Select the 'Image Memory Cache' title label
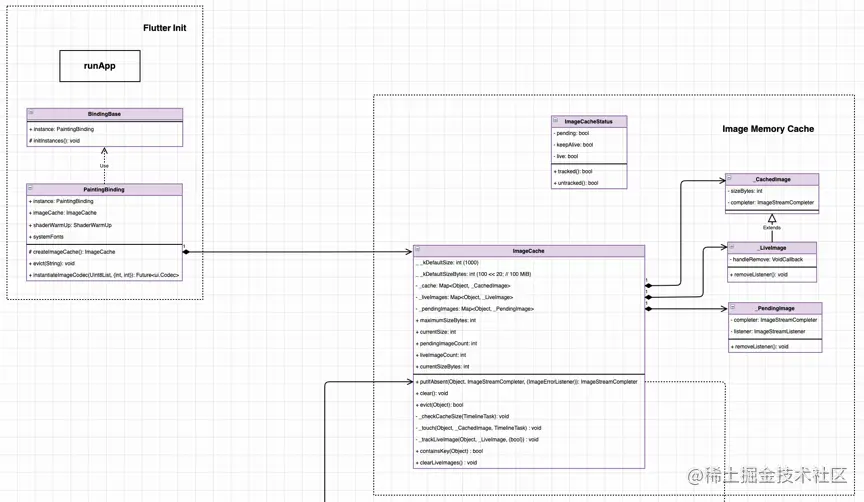This screenshot has height=502, width=864. (768, 129)
